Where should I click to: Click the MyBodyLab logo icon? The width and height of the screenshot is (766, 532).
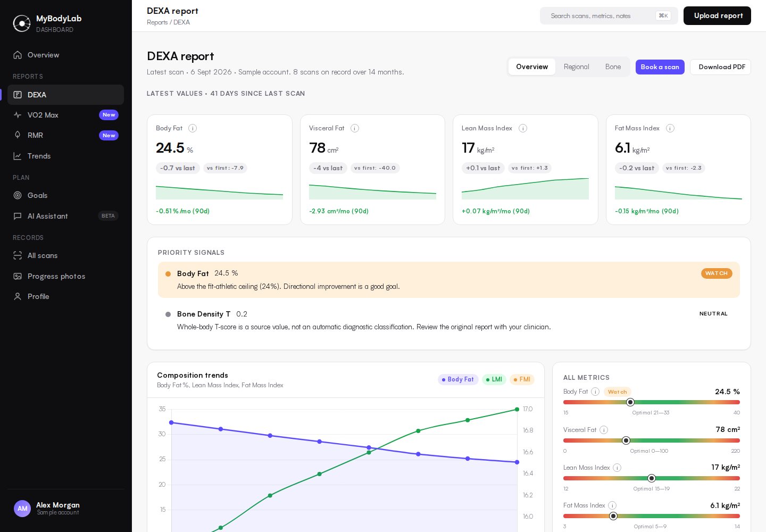[x=22, y=23]
